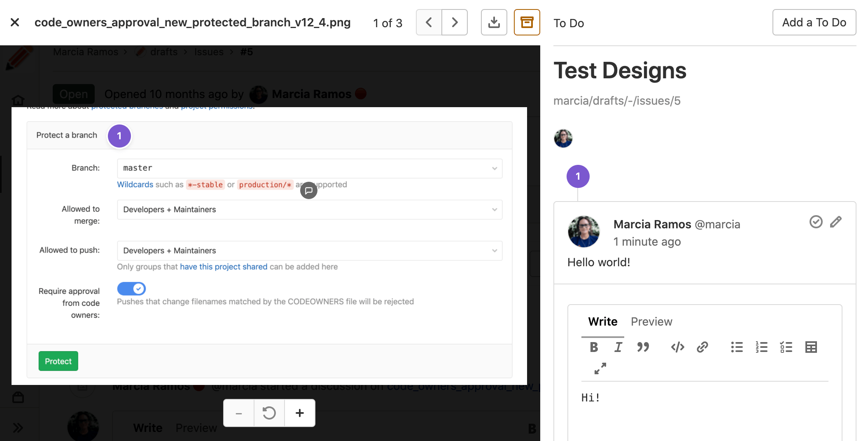Download the design image

click(494, 22)
